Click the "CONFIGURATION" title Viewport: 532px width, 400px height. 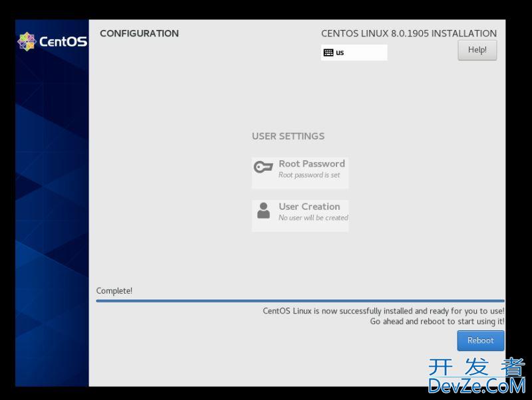tap(139, 33)
